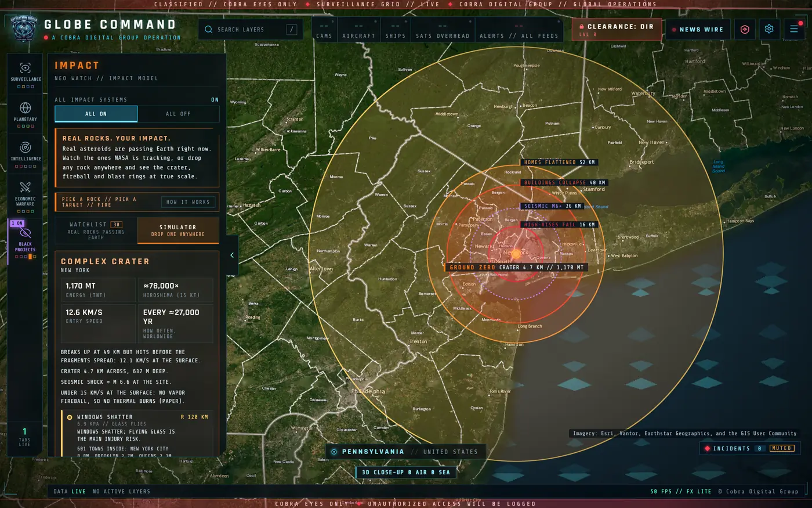Select the Homes Flattened 52 km ring label

[x=559, y=163]
